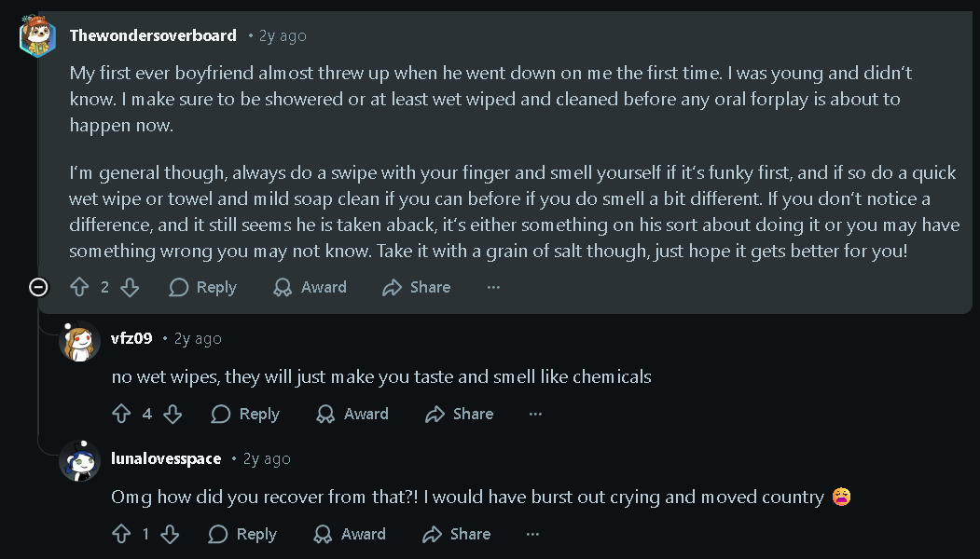Give an Award to vfz09's comment
This screenshot has height=559, width=980.
coord(352,414)
